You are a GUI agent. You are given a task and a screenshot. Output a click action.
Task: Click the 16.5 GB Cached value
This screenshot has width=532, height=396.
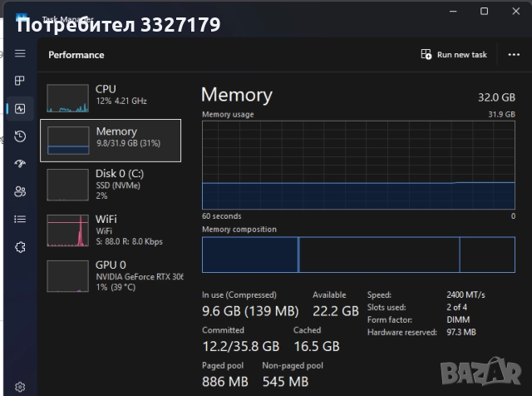tap(317, 346)
